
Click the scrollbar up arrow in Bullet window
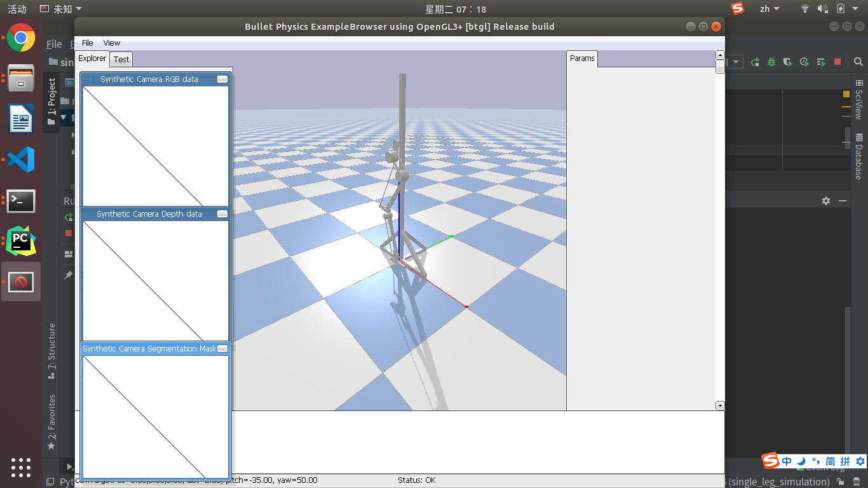coord(720,55)
